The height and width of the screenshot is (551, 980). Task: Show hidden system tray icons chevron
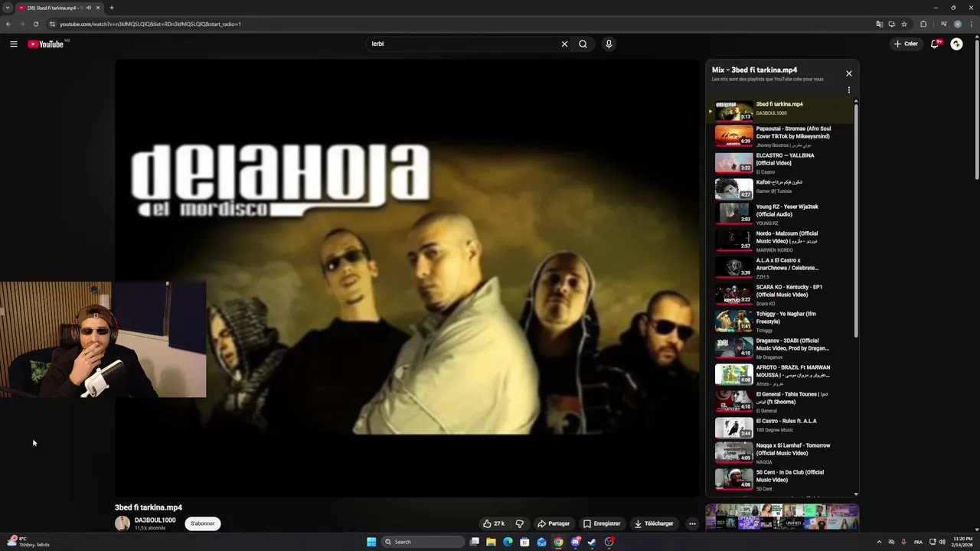(879, 542)
